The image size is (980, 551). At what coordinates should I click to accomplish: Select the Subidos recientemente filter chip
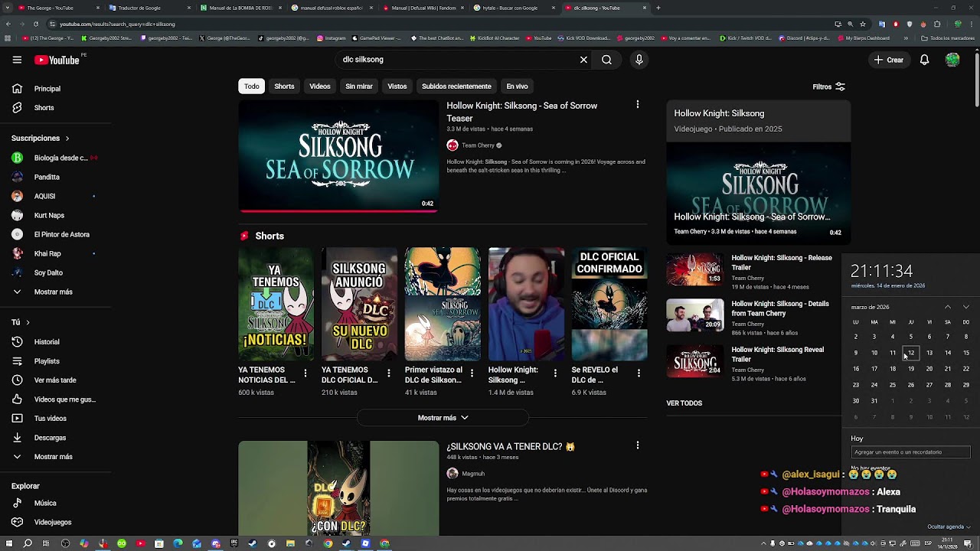click(456, 86)
